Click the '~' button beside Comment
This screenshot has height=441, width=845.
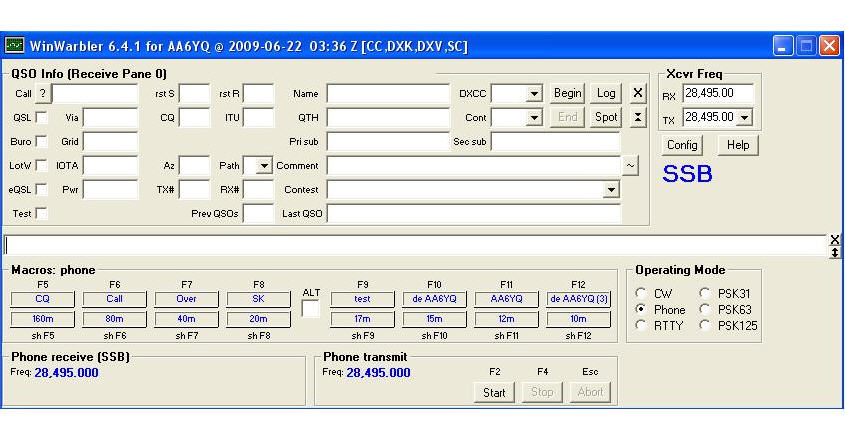point(631,166)
